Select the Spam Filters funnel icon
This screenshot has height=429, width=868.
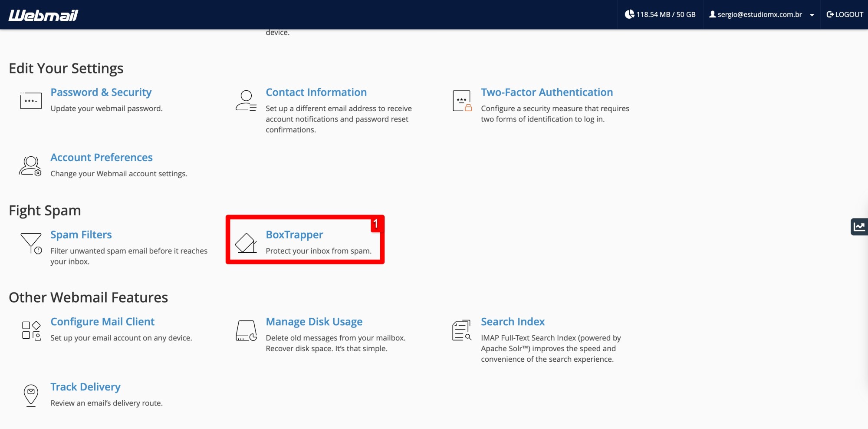pos(30,243)
